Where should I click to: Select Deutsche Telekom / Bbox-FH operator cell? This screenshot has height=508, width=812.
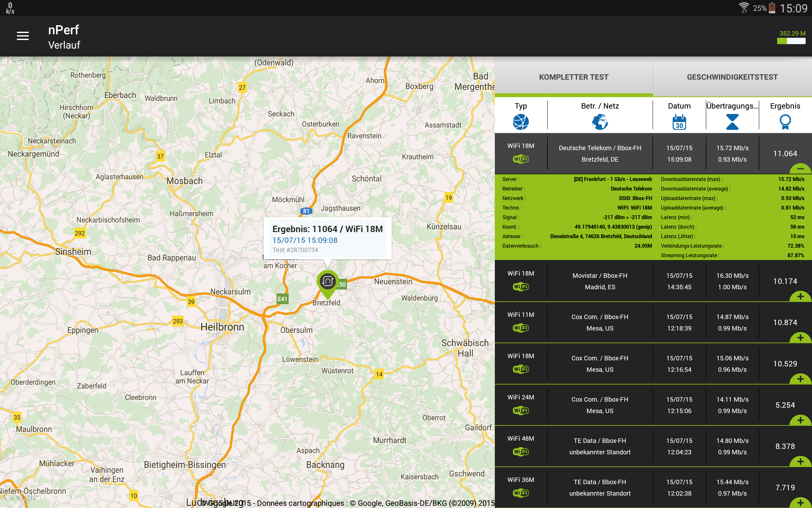pos(600,154)
